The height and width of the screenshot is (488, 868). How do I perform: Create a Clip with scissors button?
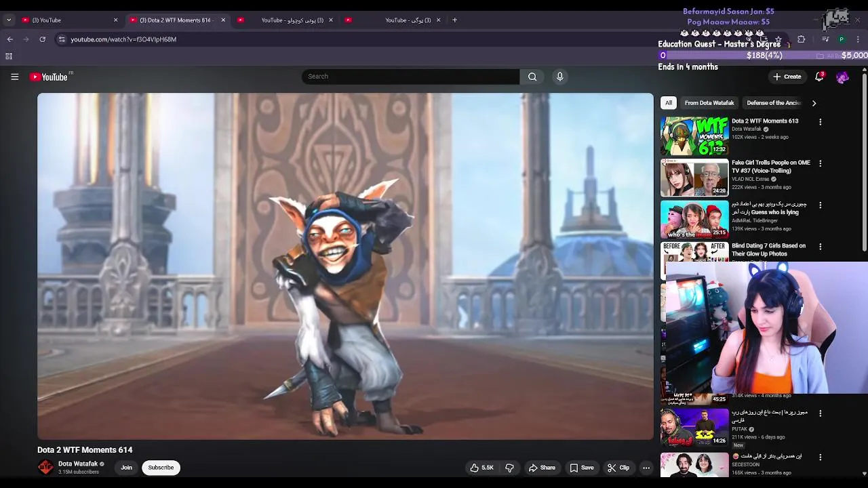pos(618,468)
